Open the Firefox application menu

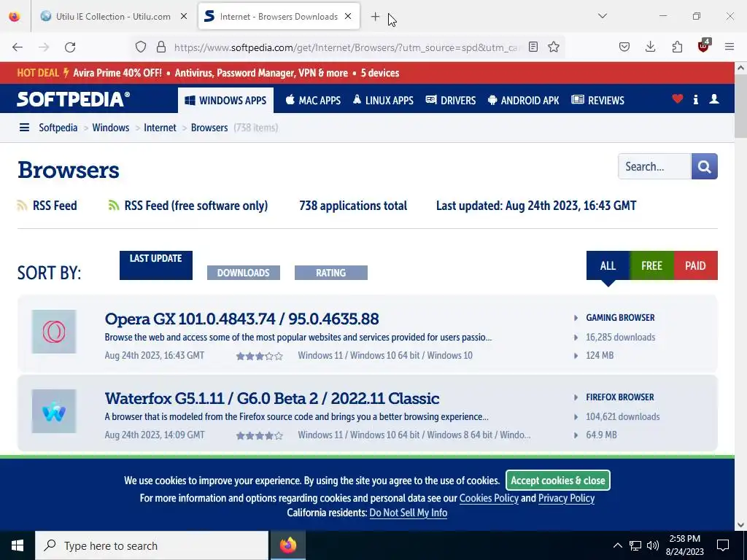pyautogui.click(x=729, y=47)
